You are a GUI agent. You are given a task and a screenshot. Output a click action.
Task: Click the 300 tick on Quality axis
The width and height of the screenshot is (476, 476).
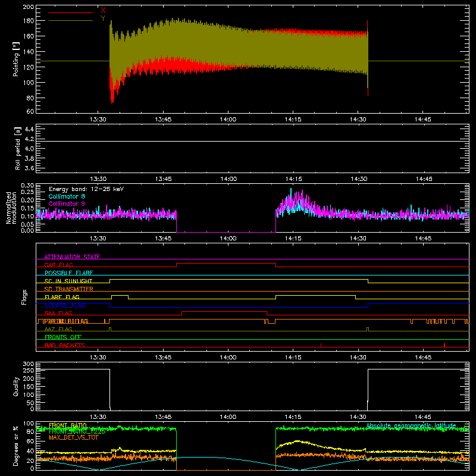(x=29, y=364)
